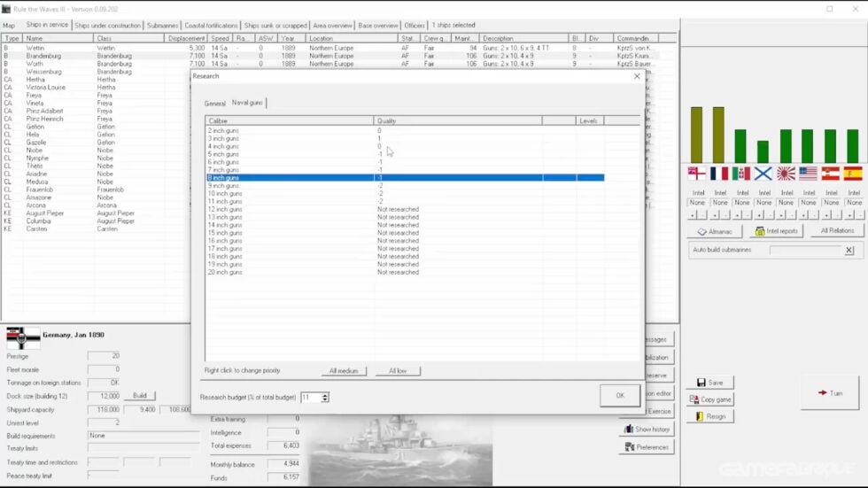This screenshot has height=488, width=868.
Task: Advance the game with the Turn button
Action: 829,392
